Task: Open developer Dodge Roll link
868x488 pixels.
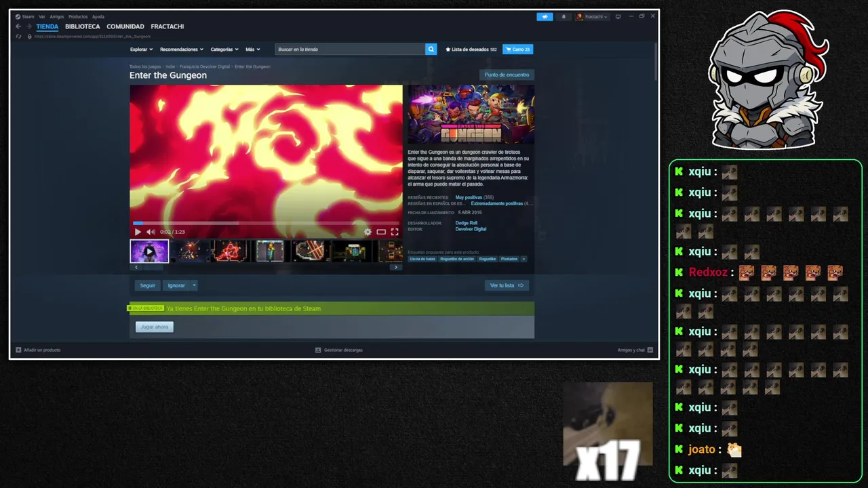Action: point(466,223)
